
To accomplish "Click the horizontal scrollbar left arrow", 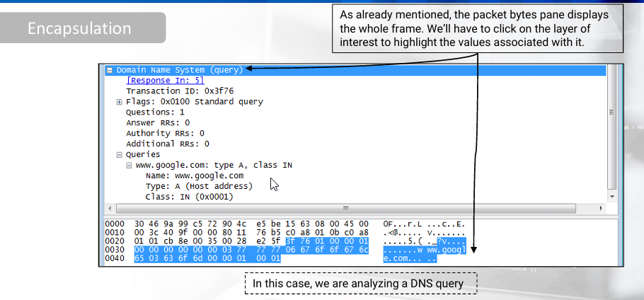I will coord(110,209).
